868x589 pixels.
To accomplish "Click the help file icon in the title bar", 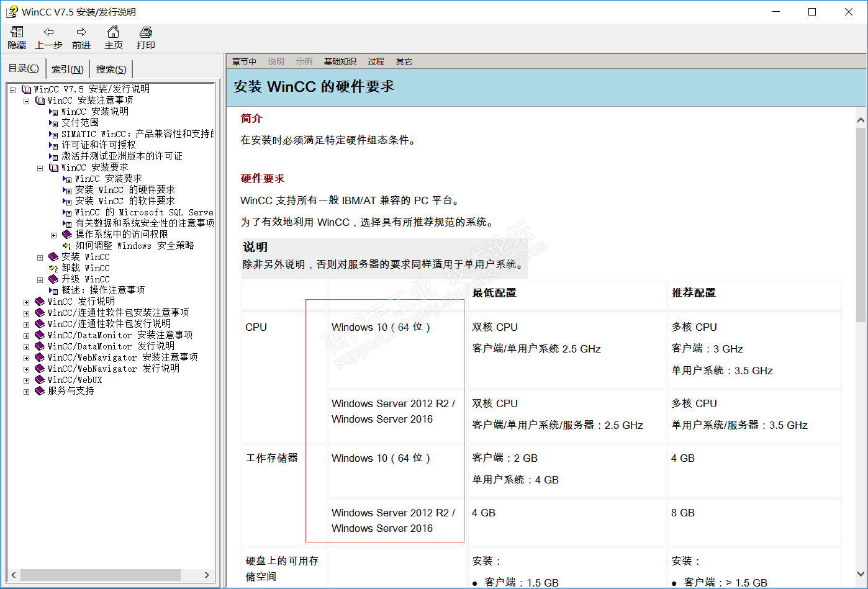I will coord(11,11).
